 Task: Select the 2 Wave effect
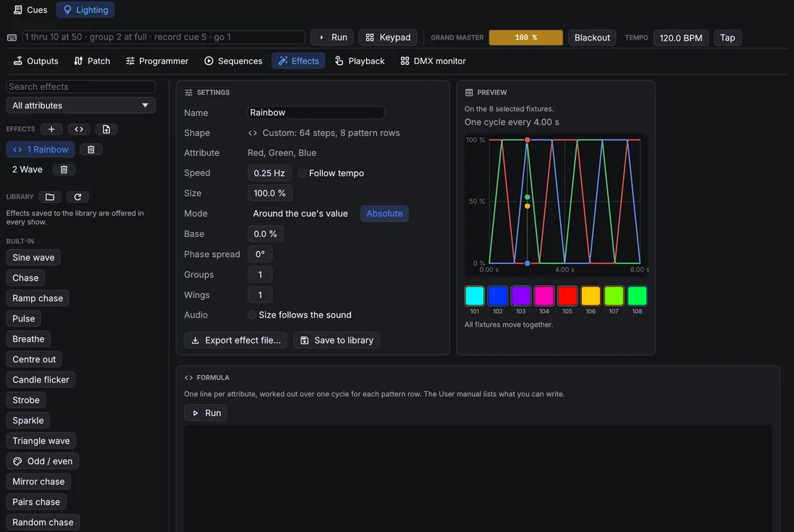tap(27, 170)
